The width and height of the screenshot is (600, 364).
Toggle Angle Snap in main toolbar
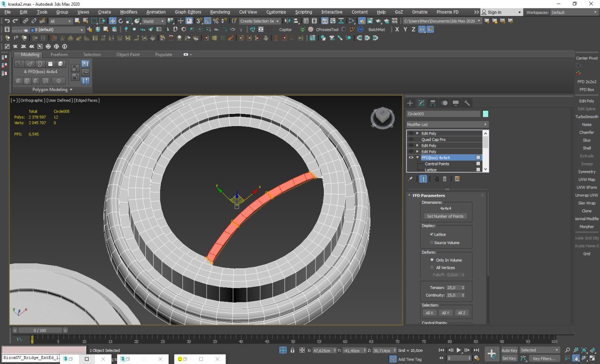coord(207,21)
